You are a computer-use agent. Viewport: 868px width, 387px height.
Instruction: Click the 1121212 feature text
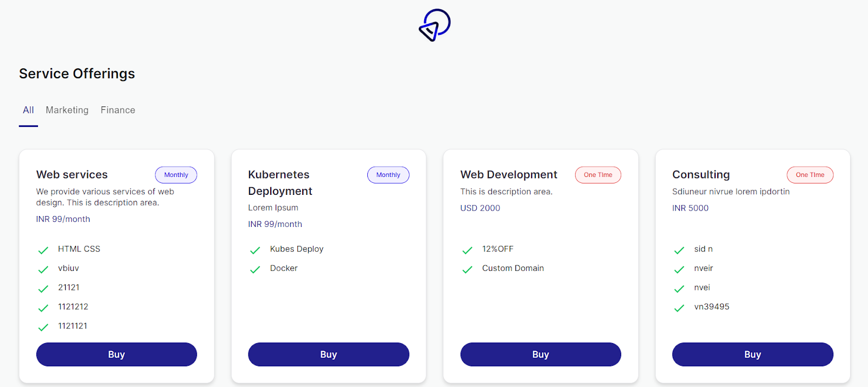tap(73, 307)
